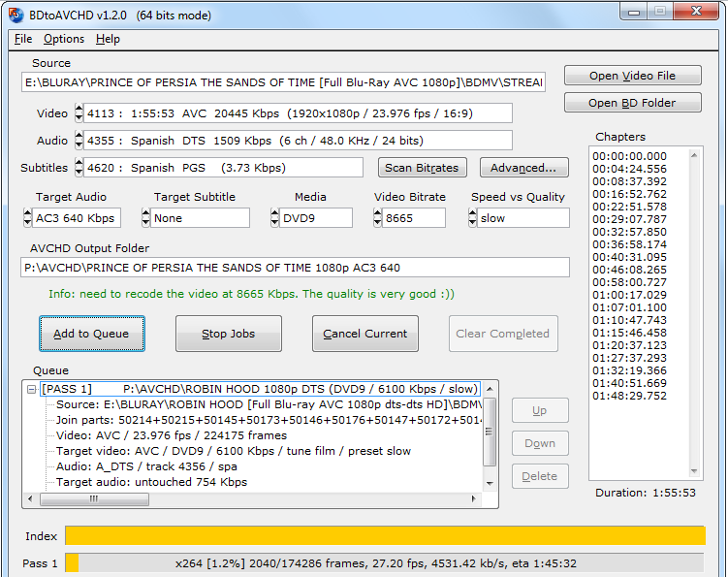Click the Open BD Folder button
This screenshot has height=577, width=728.
[632, 103]
